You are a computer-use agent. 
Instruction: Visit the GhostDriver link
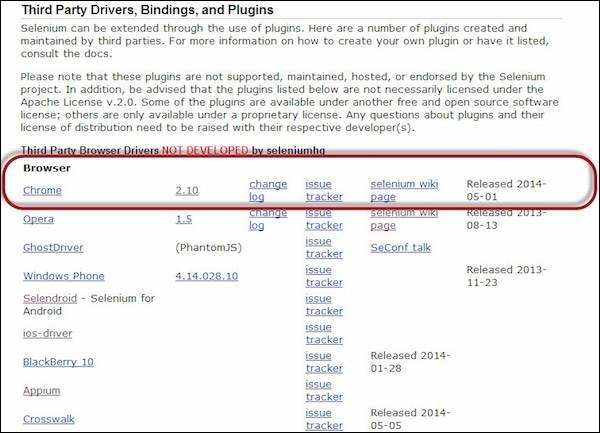53,247
